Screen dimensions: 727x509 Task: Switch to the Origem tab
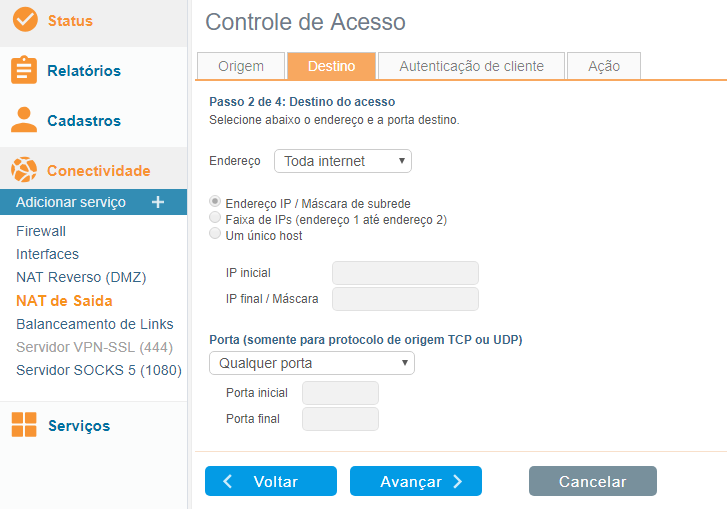coord(241,66)
